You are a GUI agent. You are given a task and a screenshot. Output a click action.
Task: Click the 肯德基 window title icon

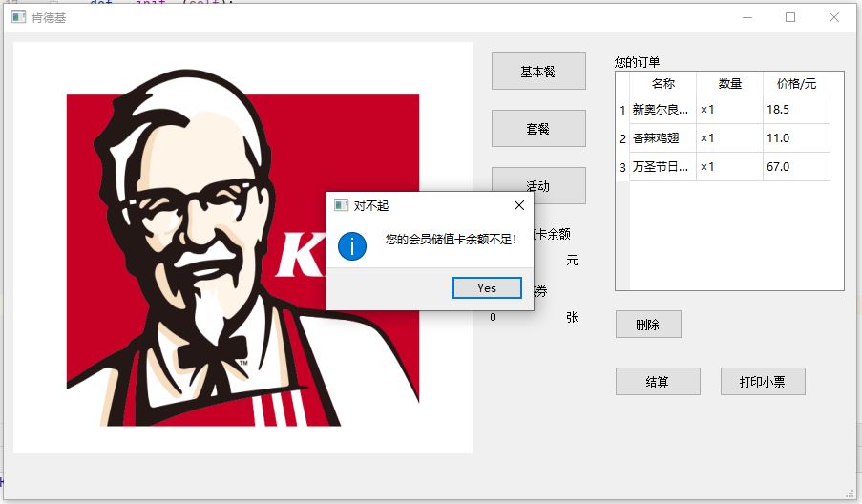click(x=19, y=17)
